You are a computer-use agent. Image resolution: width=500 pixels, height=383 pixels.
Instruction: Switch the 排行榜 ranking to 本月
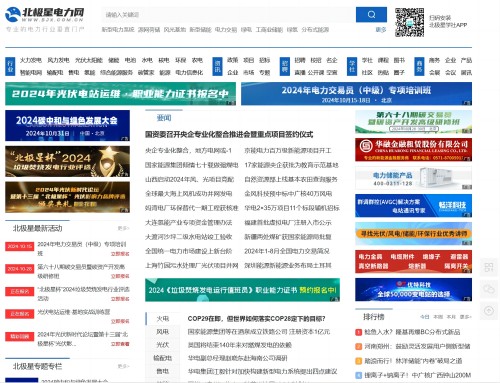pos(451,317)
